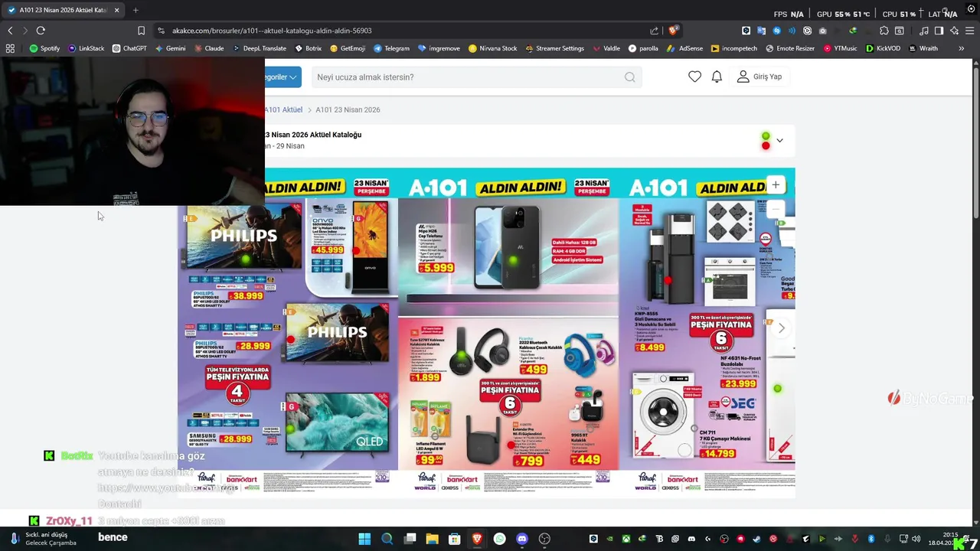Screen dimensions: 980x551
Task: Open the Emote Resizer bookmark
Action: 790,48
